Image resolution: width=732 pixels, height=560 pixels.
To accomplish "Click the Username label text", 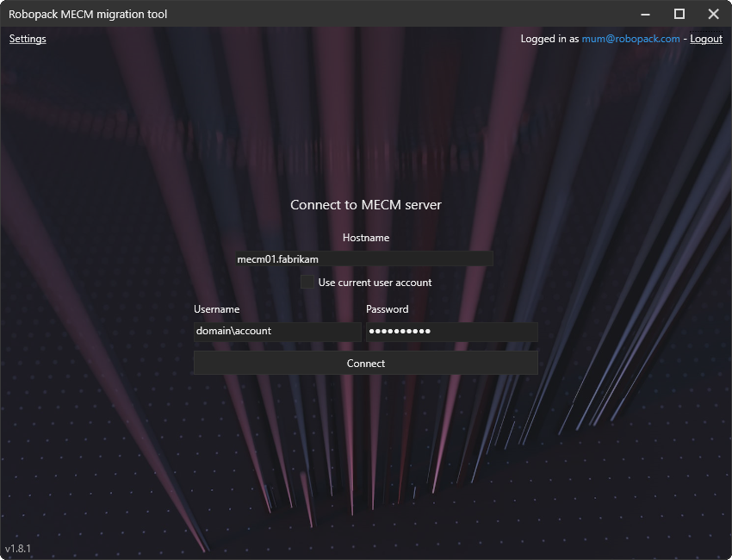I will (x=216, y=309).
